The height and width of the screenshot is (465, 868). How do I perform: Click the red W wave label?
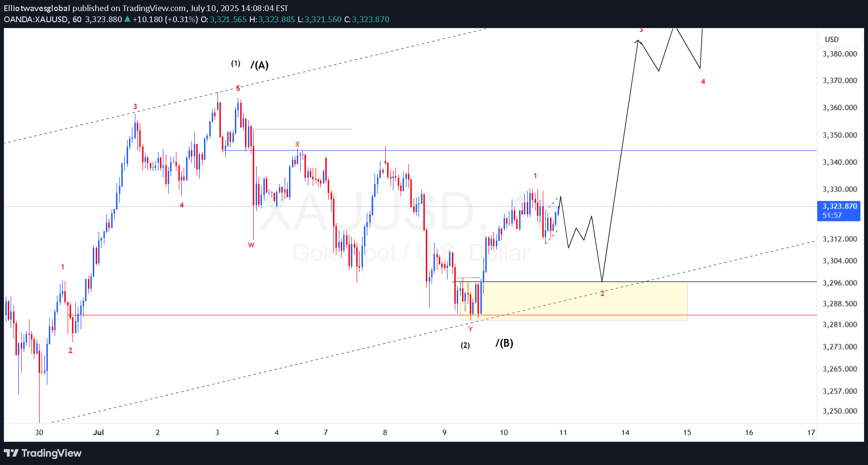(x=251, y=245)
